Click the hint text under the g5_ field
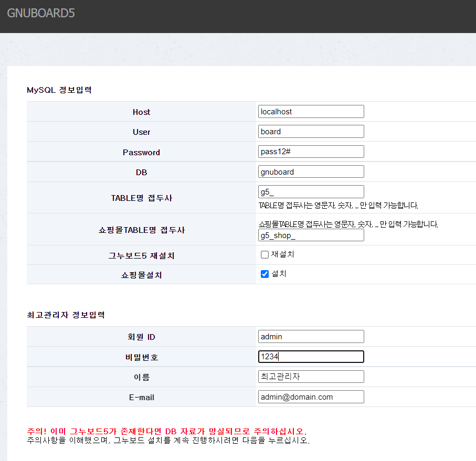 [x=338, y=206]
